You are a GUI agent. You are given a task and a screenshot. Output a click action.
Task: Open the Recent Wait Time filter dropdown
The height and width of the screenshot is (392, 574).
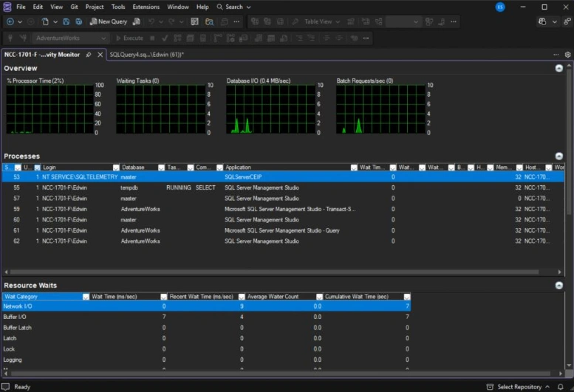(242, 297)
